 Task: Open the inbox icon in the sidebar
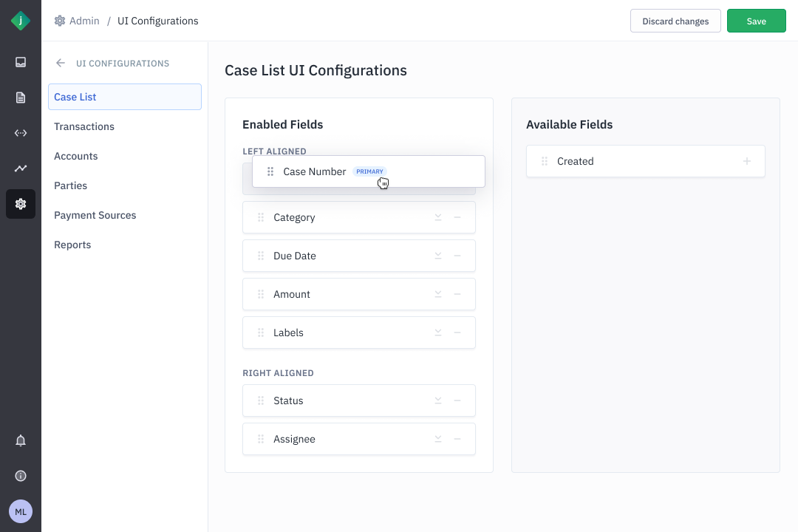click(21, 62)
